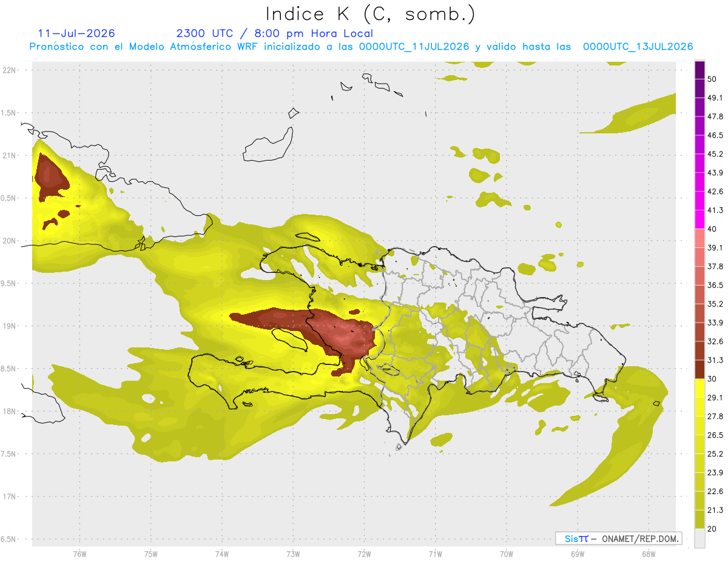Select the '11-Jul-2026' date text
This screenshot has width=728, height=562.
[x=76, y=33]
